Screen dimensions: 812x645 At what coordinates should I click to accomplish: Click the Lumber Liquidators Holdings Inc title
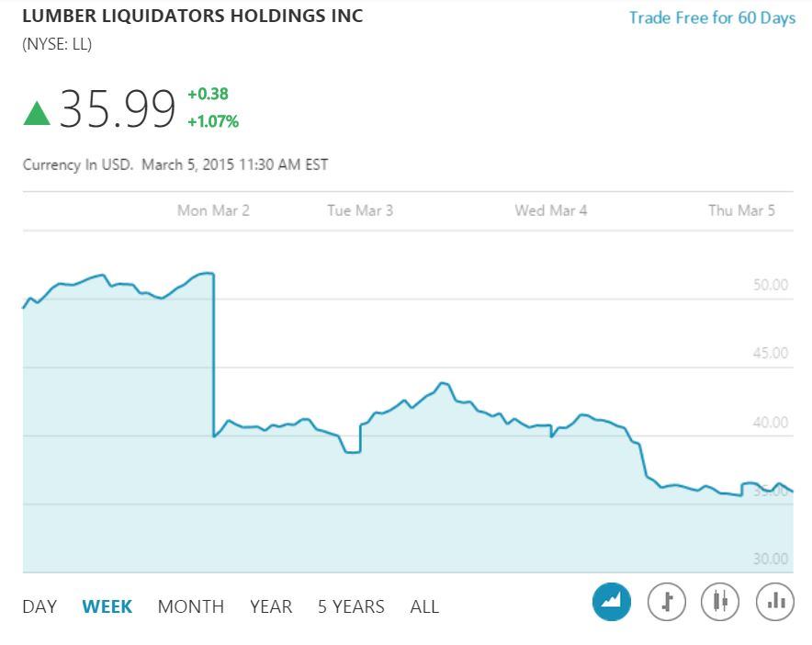coord(193,16)
